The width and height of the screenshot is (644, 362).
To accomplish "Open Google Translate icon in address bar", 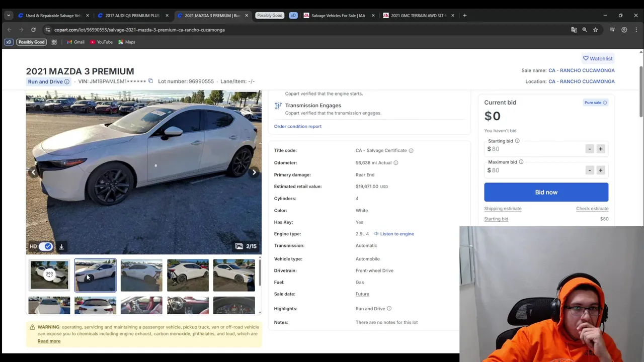I will coord(574,30).
